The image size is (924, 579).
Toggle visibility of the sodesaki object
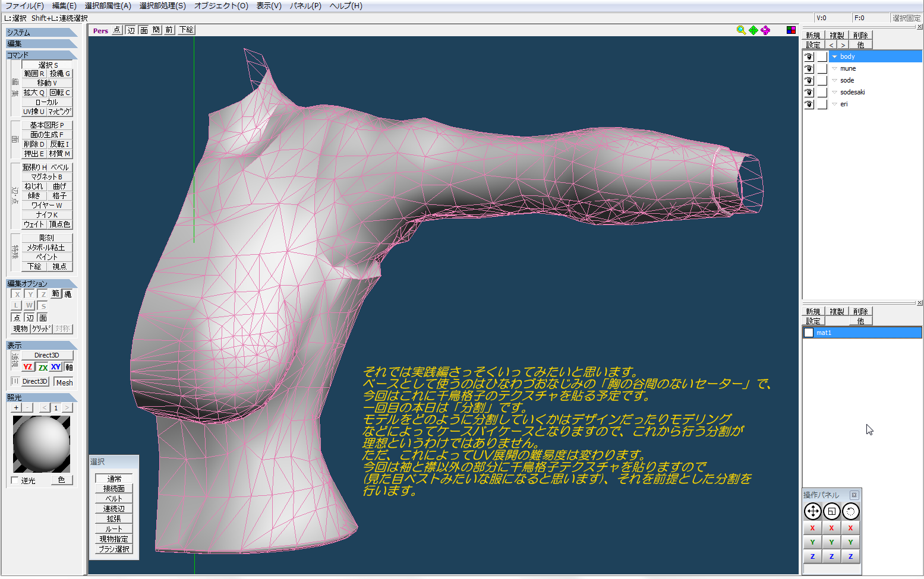(809, 93)
